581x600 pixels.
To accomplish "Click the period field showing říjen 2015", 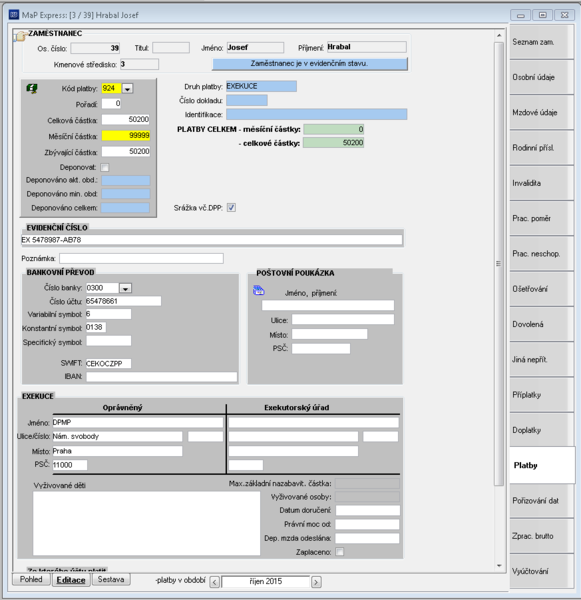I will pyautogui.click(x=266, y=582).
